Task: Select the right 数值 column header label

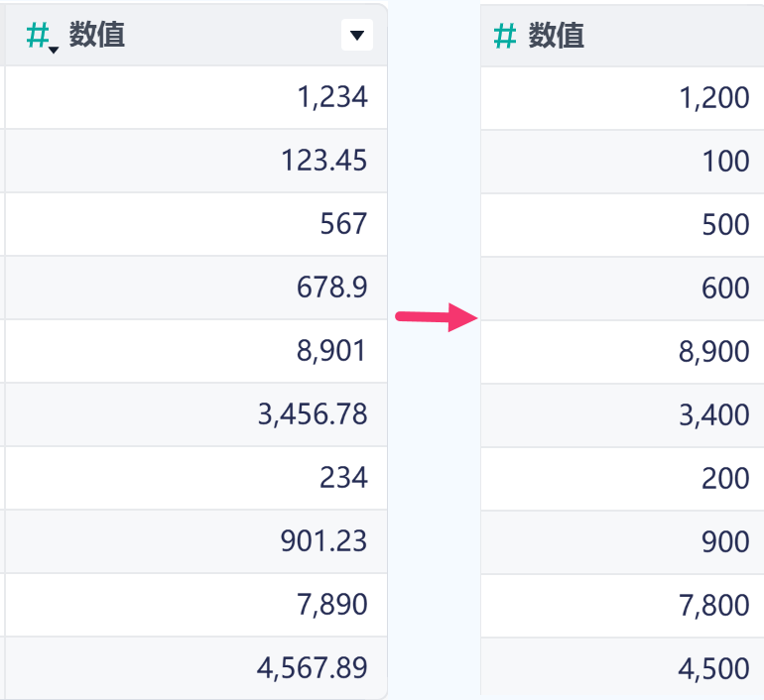Action: (x=556, y=36)
